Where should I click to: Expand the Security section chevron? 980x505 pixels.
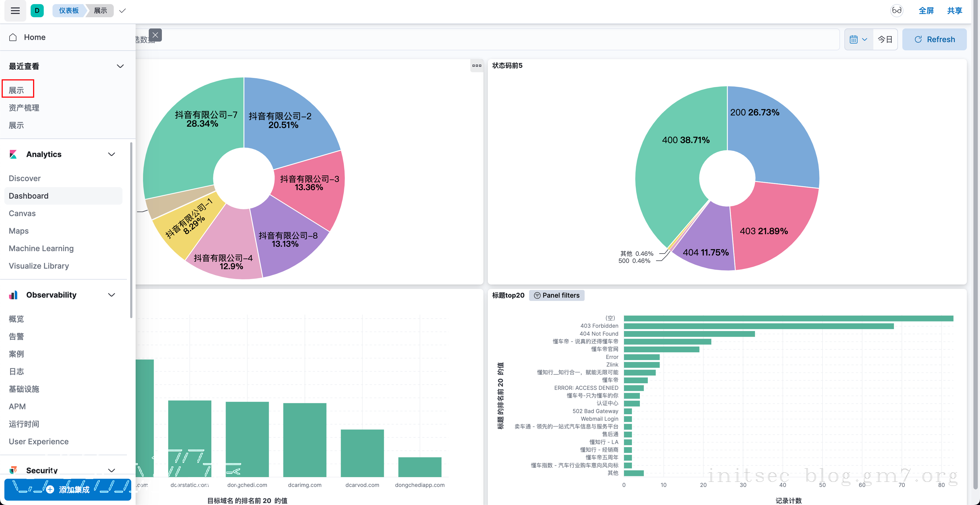[112, 470]
